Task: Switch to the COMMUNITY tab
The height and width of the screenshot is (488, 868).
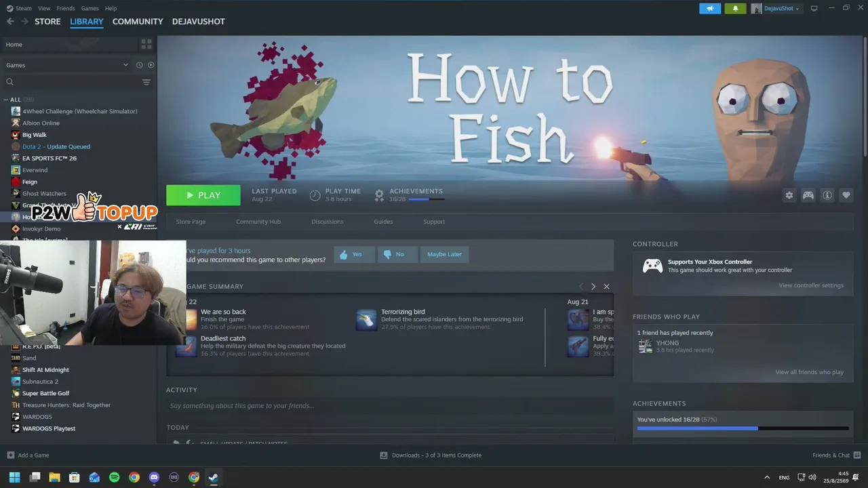Action: point(138,22)
